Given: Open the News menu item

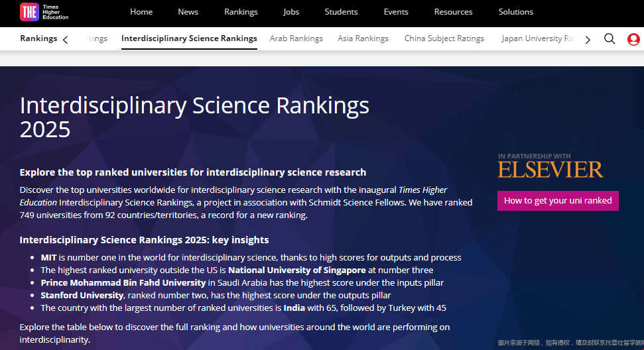Looking at the screenshot, I should 188,12.
